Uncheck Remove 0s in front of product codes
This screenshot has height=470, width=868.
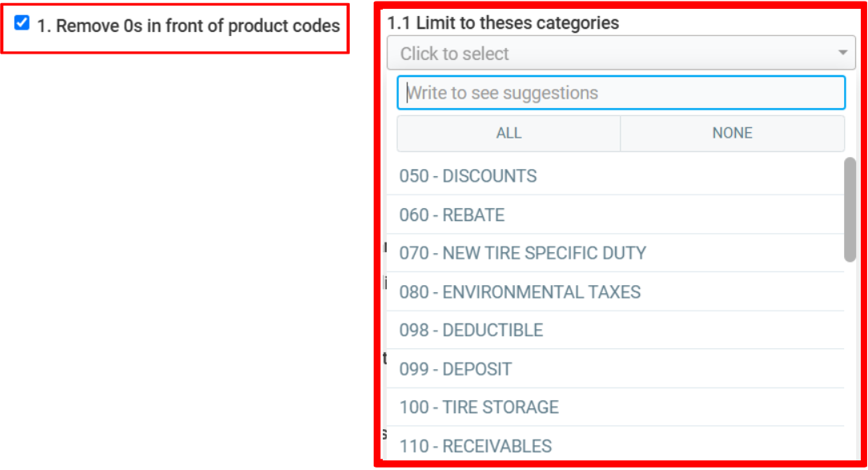tap(22, 23)
